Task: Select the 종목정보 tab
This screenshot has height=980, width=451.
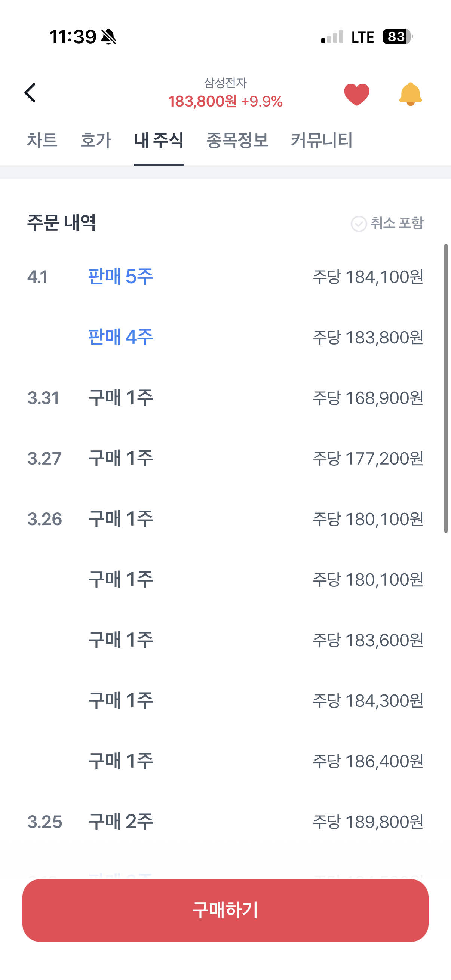Action: click(237, 141)
